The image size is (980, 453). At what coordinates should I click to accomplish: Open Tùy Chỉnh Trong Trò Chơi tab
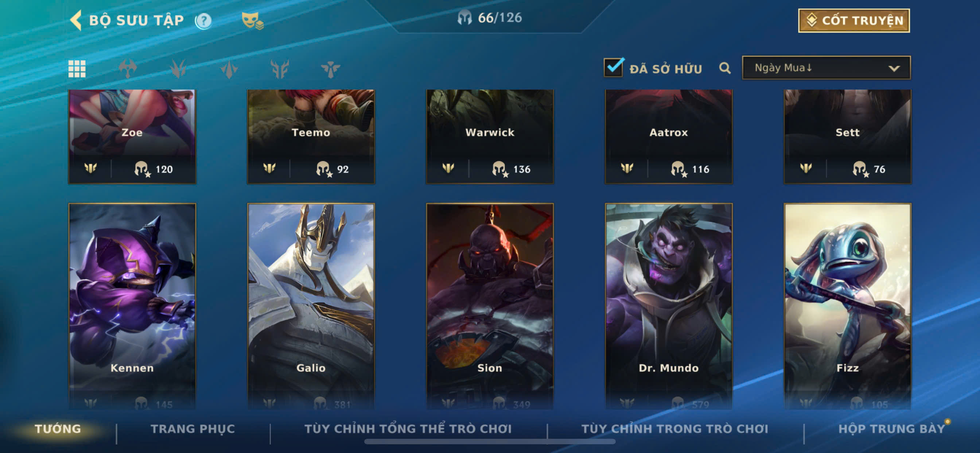pos(674,429)
